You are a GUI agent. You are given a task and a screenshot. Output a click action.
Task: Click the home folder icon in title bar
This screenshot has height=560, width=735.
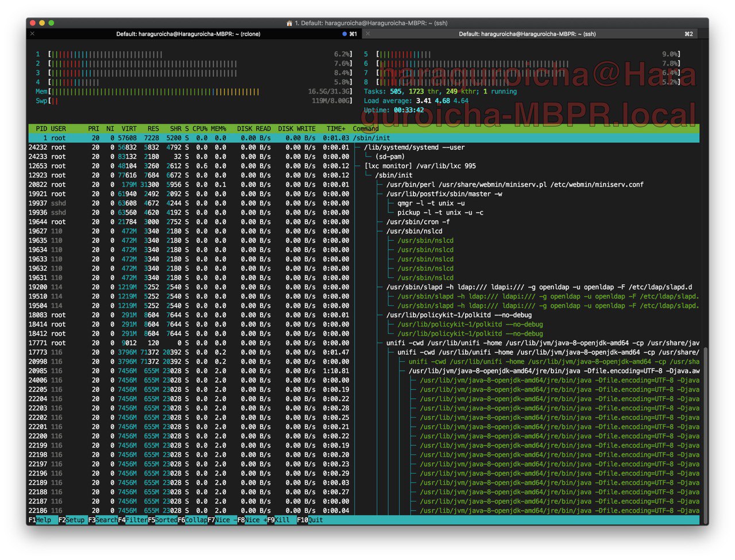pos(289,23)
